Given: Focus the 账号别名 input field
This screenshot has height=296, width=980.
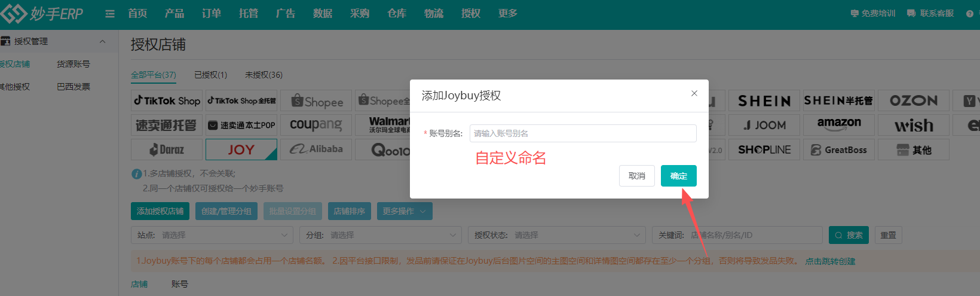Looking at the screenshot, I should 583,133.
